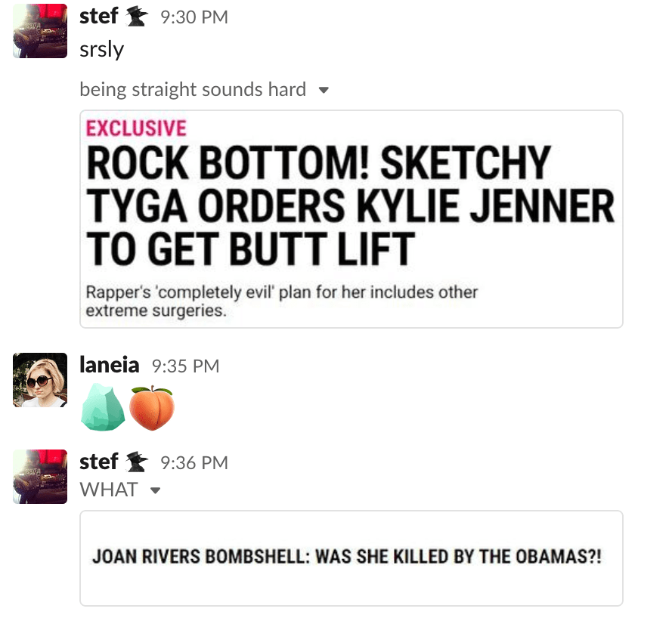This screenshot has width=672, height=621.
Task: Click the 'srsly' message text
Action: 102,50
